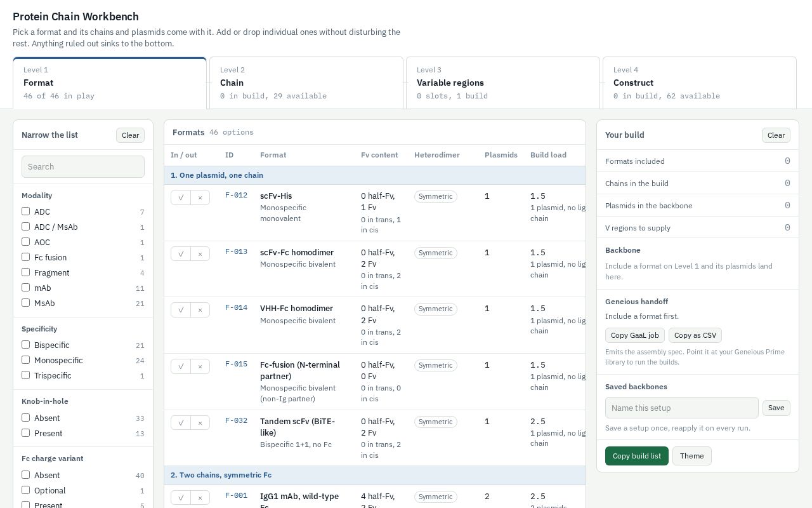Screen dimensions: 812x508
Task: Enable the mAb modality filter
Action: (x=25, y=287)
